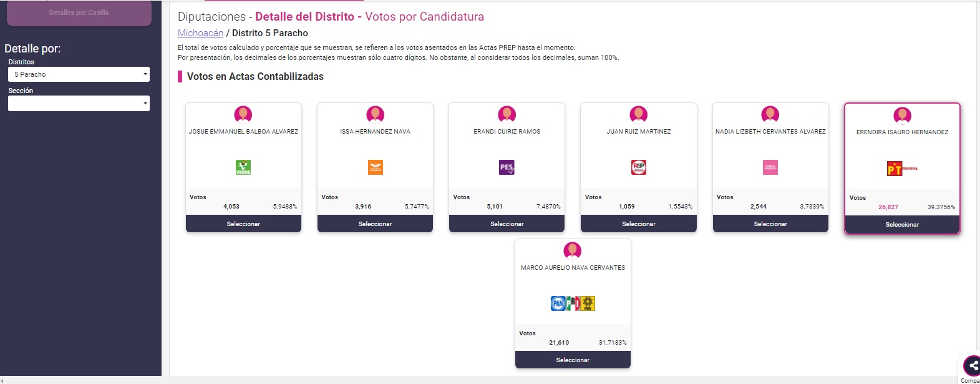Open the Distritos dropdown showing 5 Paracho
Screen dimensions: 980x384
(x=79, y=74)
